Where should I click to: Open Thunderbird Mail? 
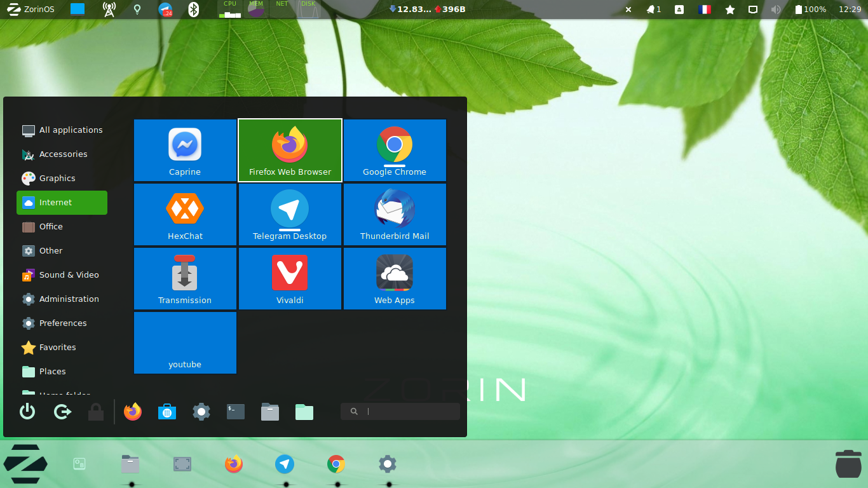point(395,214)
